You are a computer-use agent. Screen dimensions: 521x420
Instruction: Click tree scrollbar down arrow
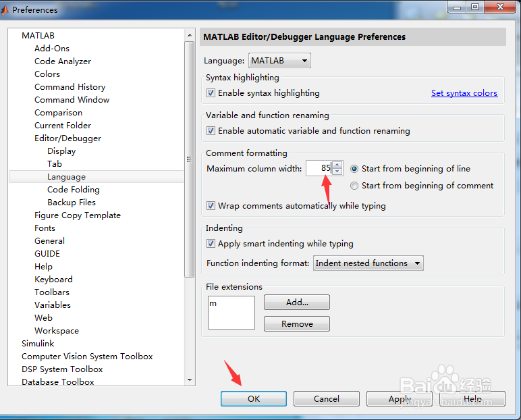point(190,379)
